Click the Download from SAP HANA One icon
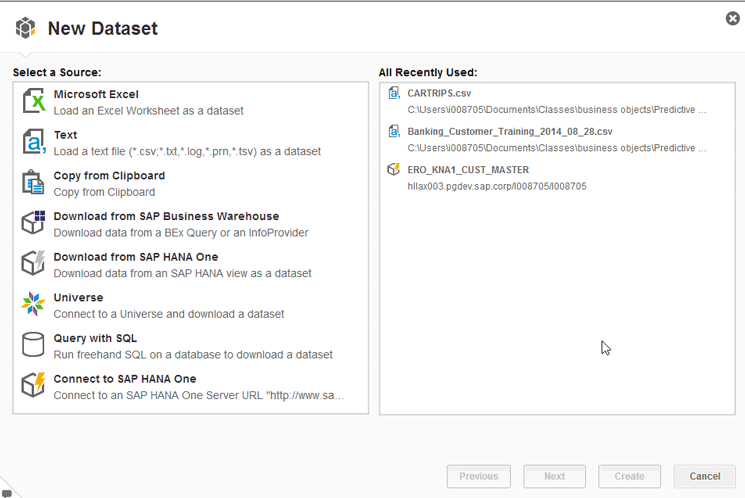Screen dimensions: 745x498 pyautogui.click(x=34, y=264)
